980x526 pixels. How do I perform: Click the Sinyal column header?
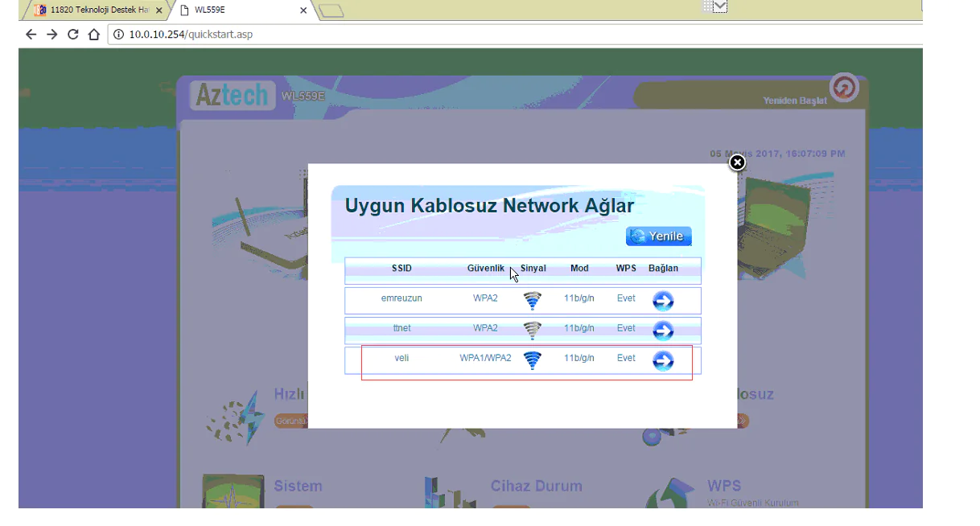click(x=533, y=269)
